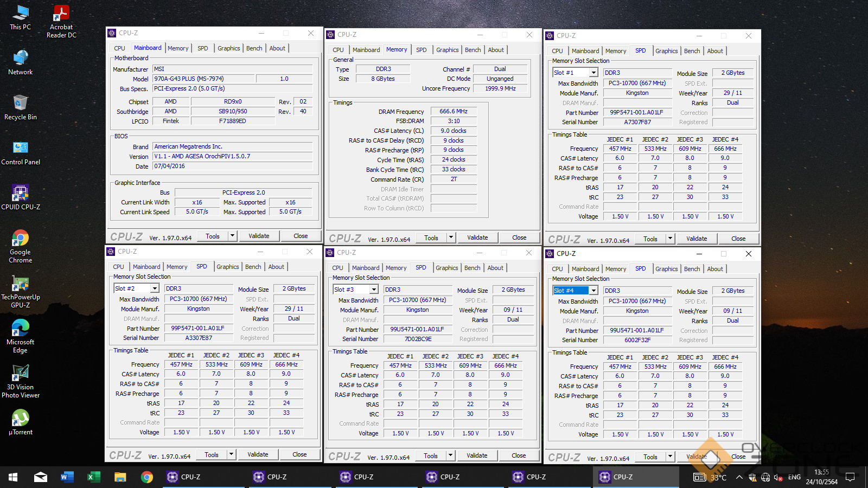868x488 pixels.
Task: Open the CPUID CPU-Z desktop icon
Action: point(20,194)
